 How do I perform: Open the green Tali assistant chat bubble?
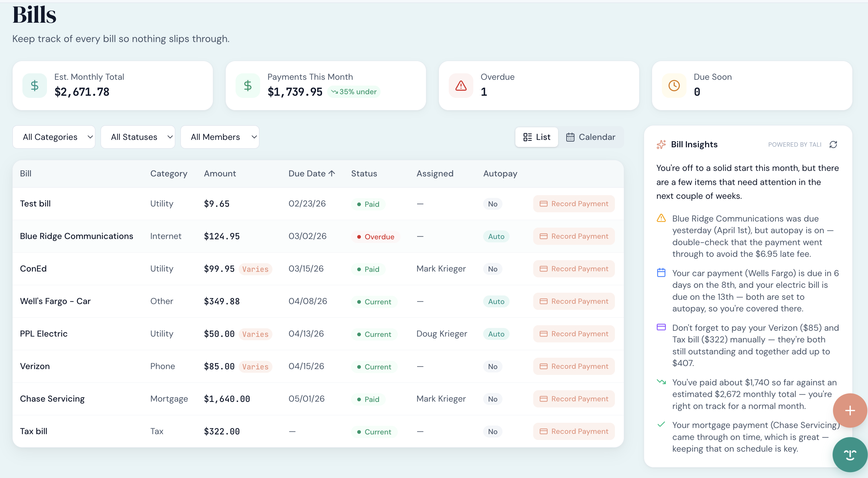pyautogui.click(x=850, y=454)
